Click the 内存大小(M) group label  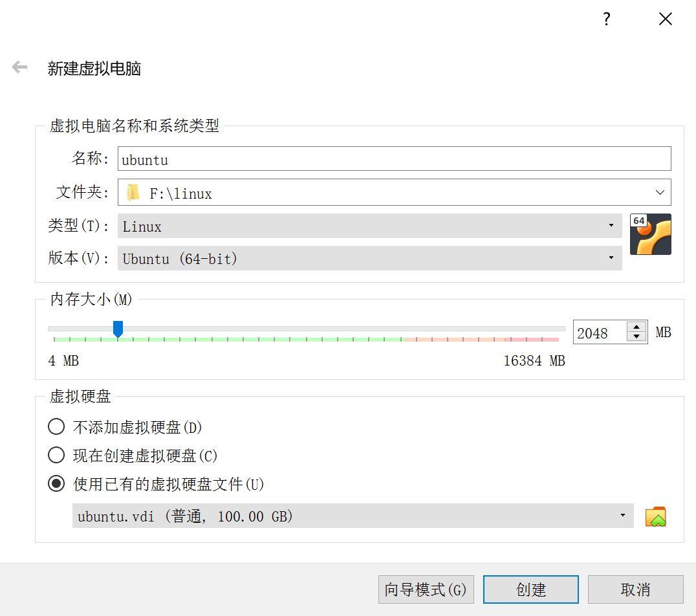point(91,299)
